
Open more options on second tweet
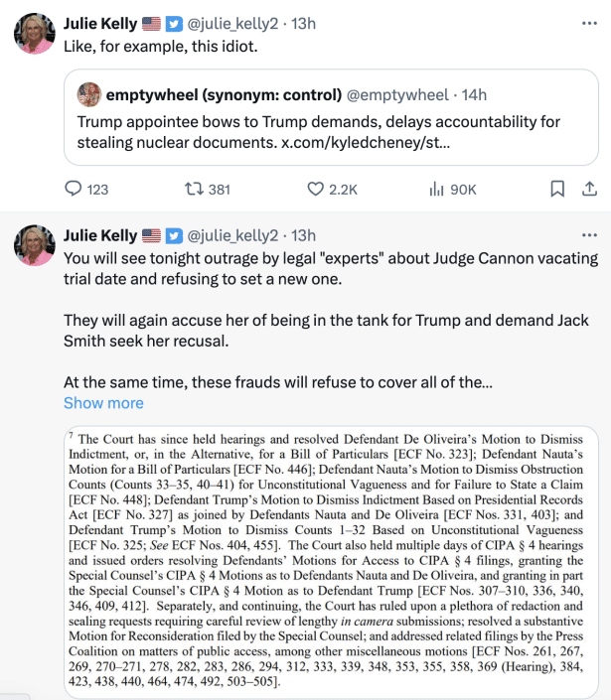click(x=588, y=235)
